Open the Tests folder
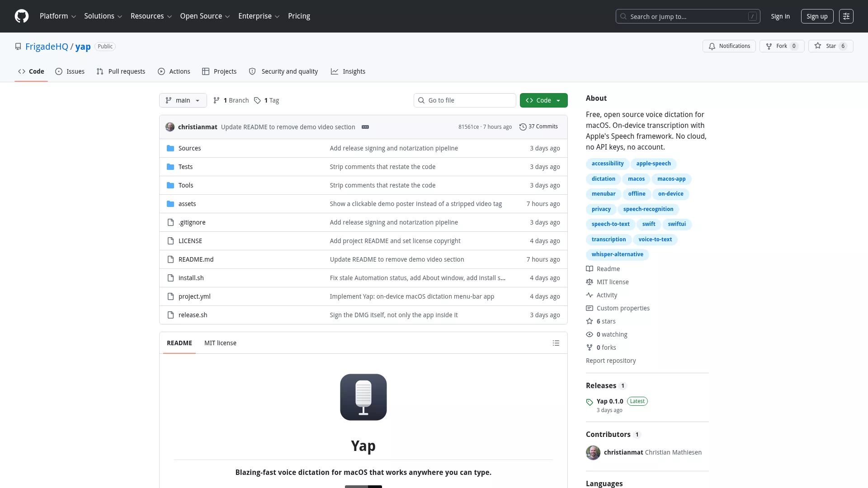This screenshot has width=868, height=488. [x=185, y=167]
